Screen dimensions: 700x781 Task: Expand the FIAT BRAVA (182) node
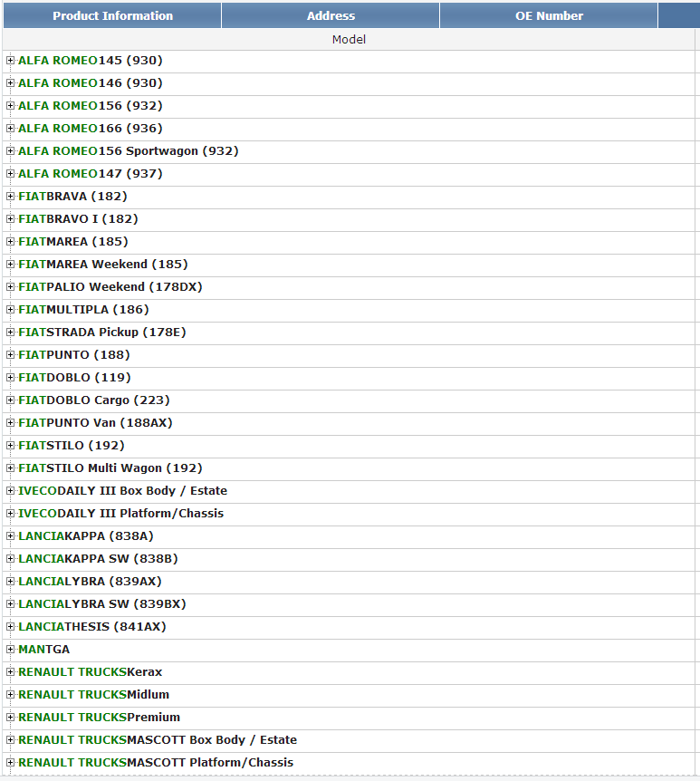point(10,197)
